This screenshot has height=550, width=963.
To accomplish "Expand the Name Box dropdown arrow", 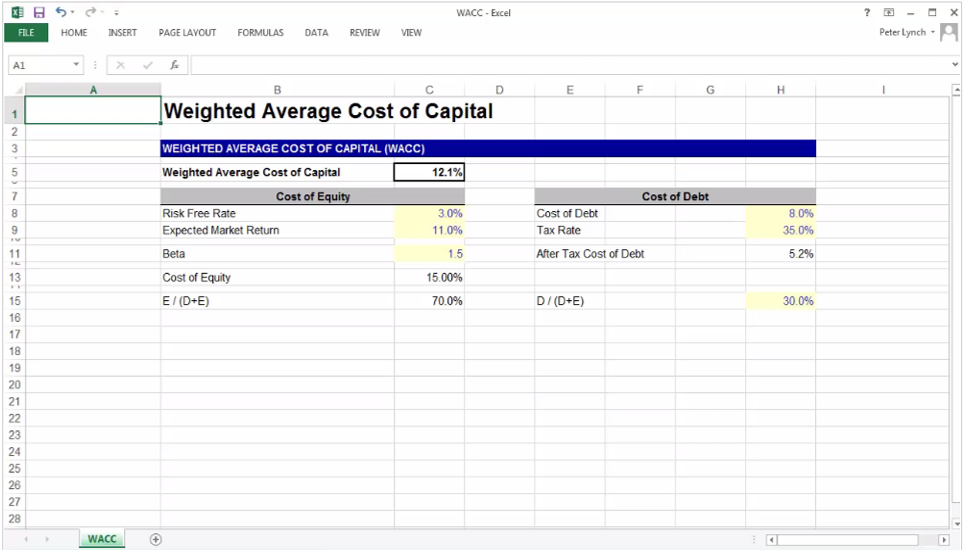I will coord(76,64).
